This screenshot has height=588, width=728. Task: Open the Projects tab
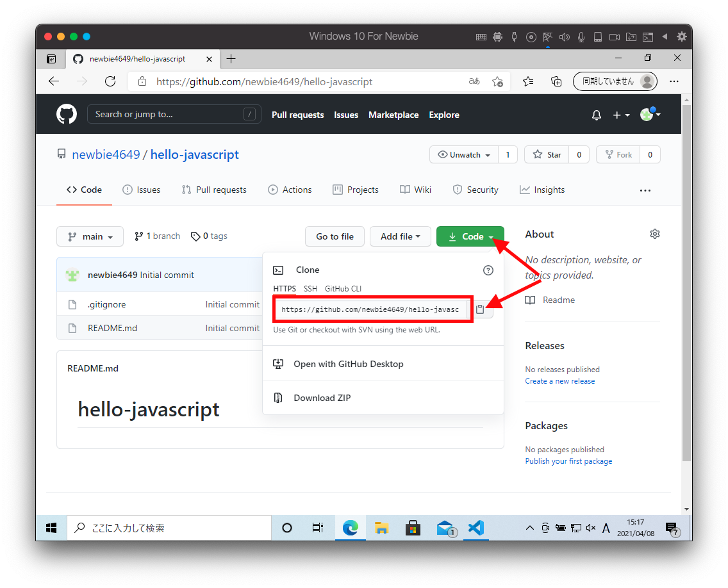[356, 190]
